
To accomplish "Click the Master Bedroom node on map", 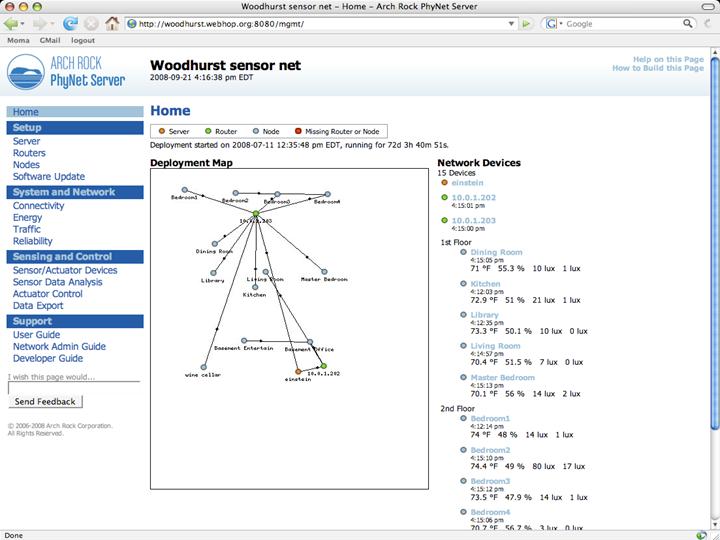I will pos(325,270).
